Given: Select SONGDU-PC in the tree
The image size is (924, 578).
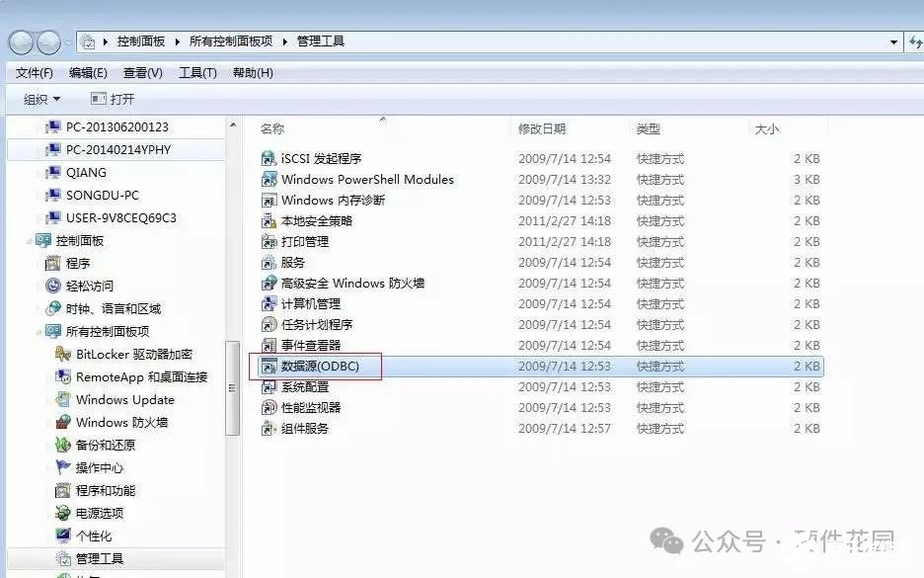Looking at the screenshot, I should click(x=103, y=196).
